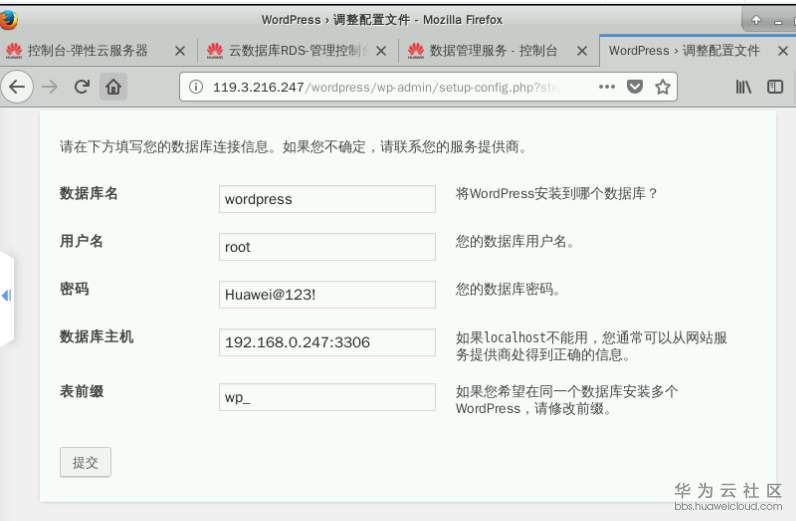Image resolution: width=796 pixels, height=521 pixels.
Task: Expand the blue side panel arrow
Action: tap(7, 295)
